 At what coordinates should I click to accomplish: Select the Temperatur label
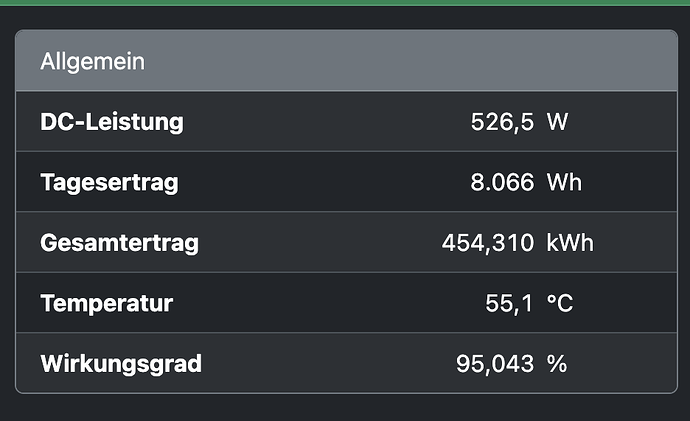(106, 303)
